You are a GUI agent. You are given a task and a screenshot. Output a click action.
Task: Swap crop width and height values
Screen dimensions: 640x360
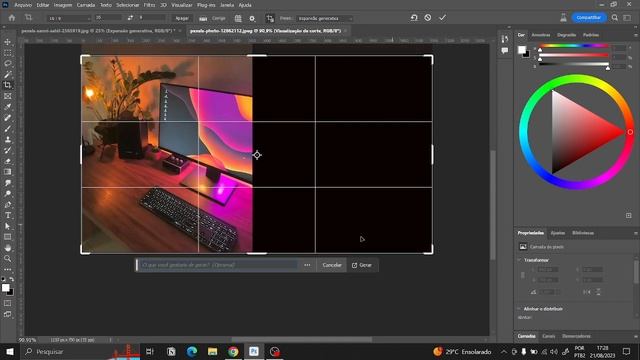(130, 18)
